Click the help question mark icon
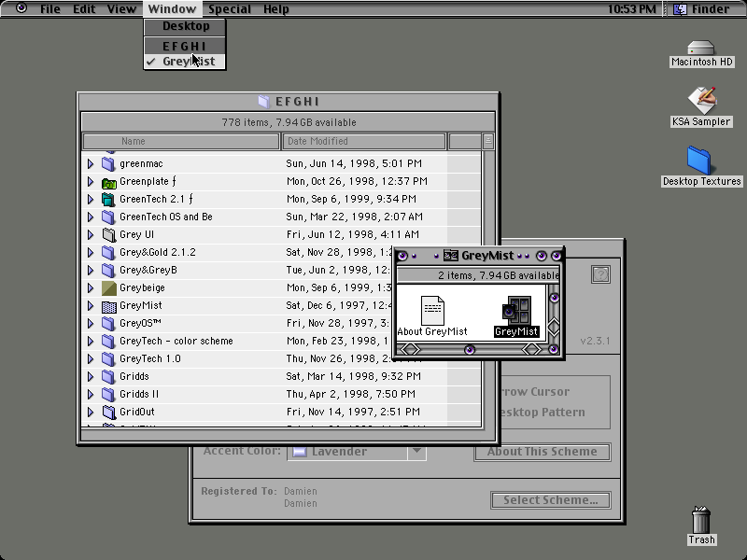This screenshot has width=747, height=560. tap(600, 274)
